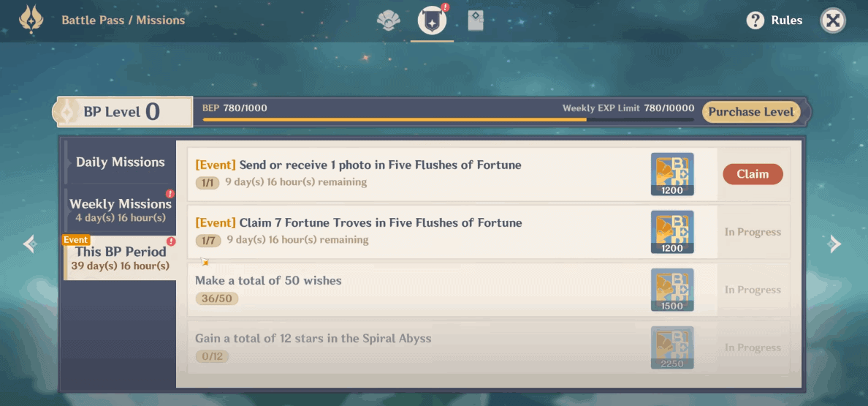Open the journal book icon tab
This screenshot has height=406, width=868.
(x=476, y=20)
